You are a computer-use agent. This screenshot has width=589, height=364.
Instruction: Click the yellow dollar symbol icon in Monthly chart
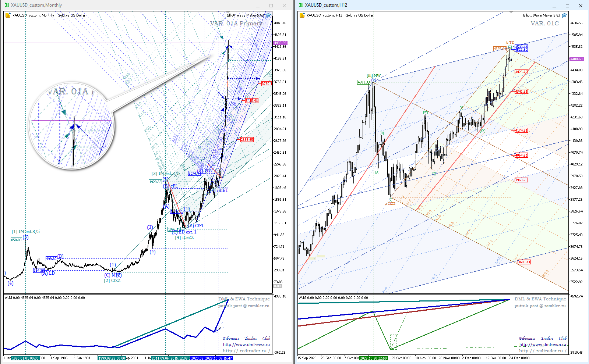[8, 15]
